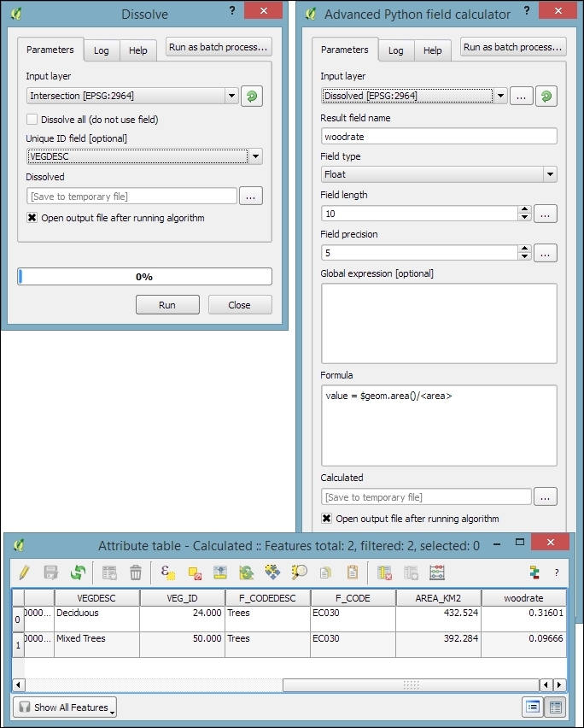Screen dimensions: 584x728
Task: Decrease Field precision value
Action: click(524, 256)
